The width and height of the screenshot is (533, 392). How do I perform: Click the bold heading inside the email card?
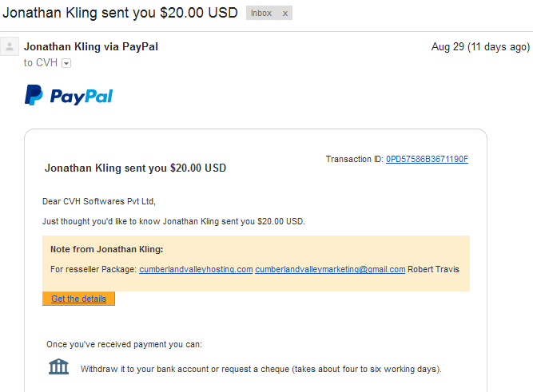pyautogui.click(x=135, y=168)
